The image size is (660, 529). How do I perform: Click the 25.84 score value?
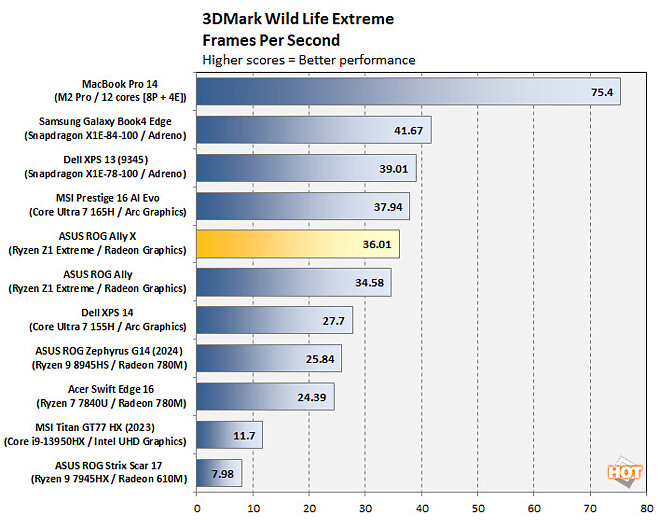320,359
